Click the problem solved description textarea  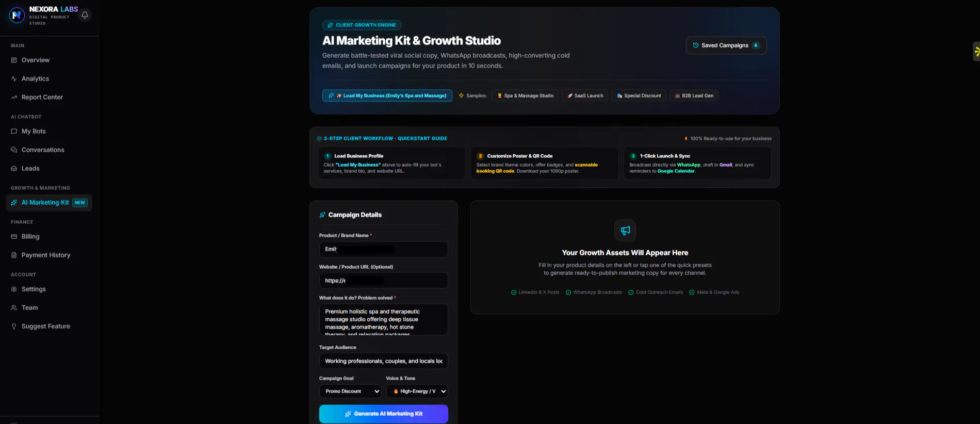point(384,320)
